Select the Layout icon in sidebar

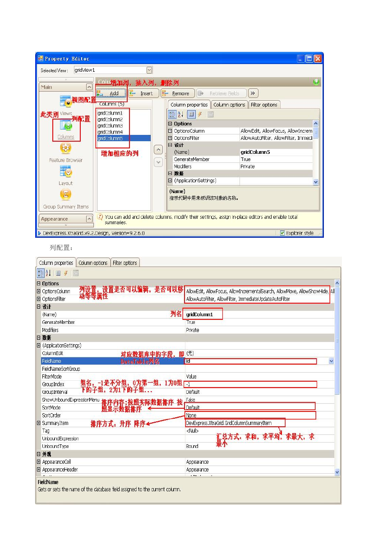pos(65,171)
